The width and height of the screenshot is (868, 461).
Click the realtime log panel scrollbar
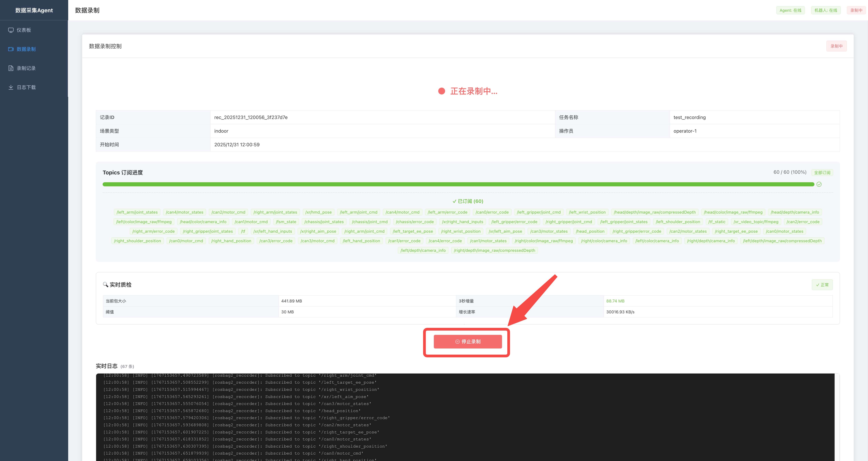tap(837, 417)
